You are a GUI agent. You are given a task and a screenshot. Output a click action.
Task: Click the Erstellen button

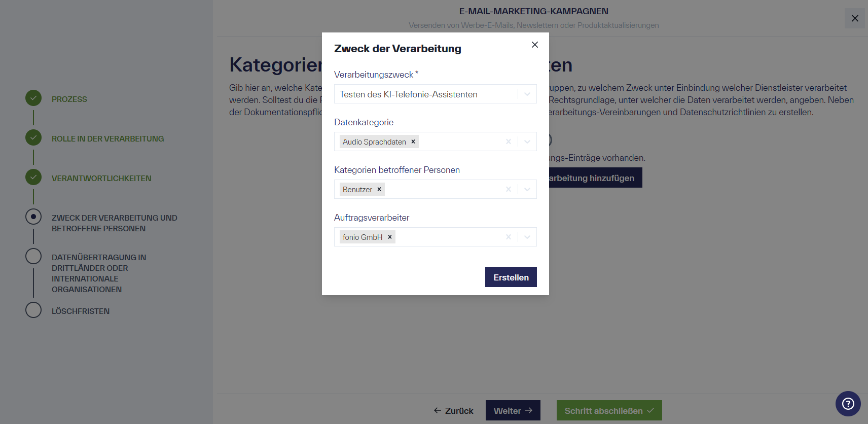coord(511,277)
